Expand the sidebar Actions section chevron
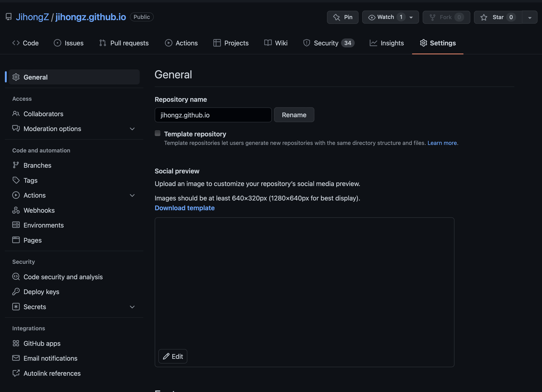Viewport: 542px width, 392px height. [132, 195]
